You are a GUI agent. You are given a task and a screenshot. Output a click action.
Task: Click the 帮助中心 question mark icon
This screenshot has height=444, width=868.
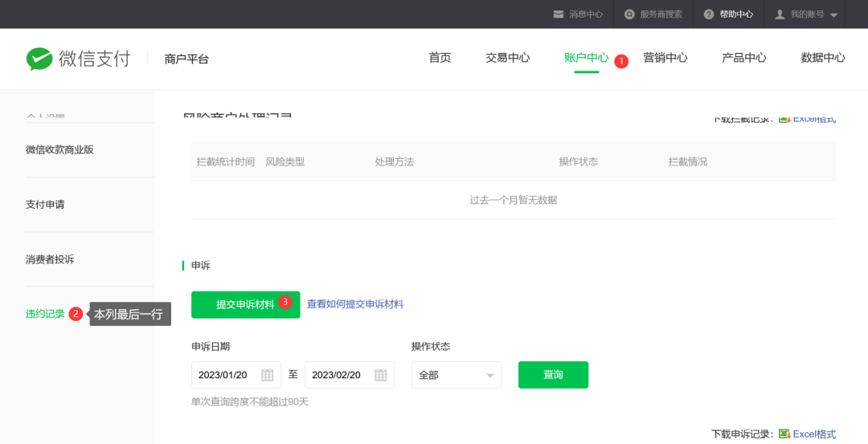709,14
